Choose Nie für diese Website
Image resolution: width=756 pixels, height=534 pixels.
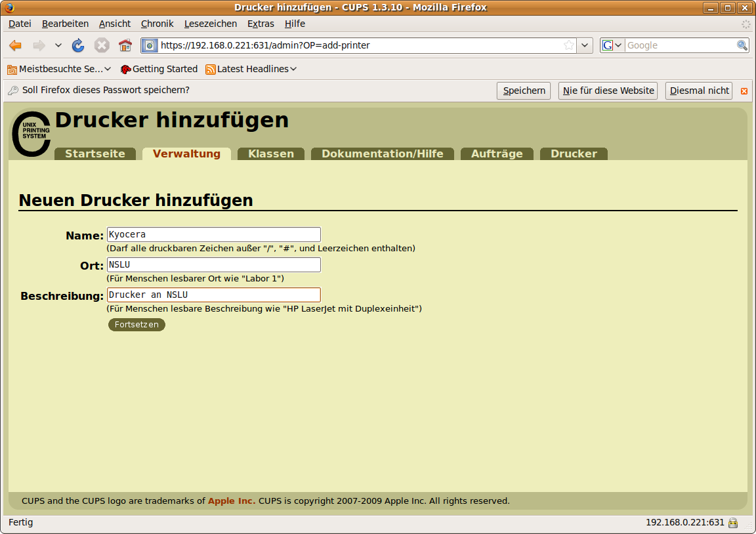608,91
